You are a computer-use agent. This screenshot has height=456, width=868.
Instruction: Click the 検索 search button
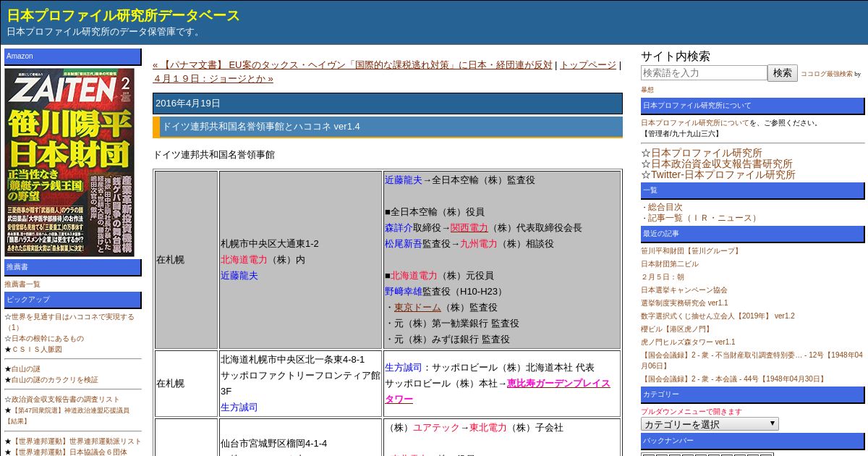(x=783, y=73)
